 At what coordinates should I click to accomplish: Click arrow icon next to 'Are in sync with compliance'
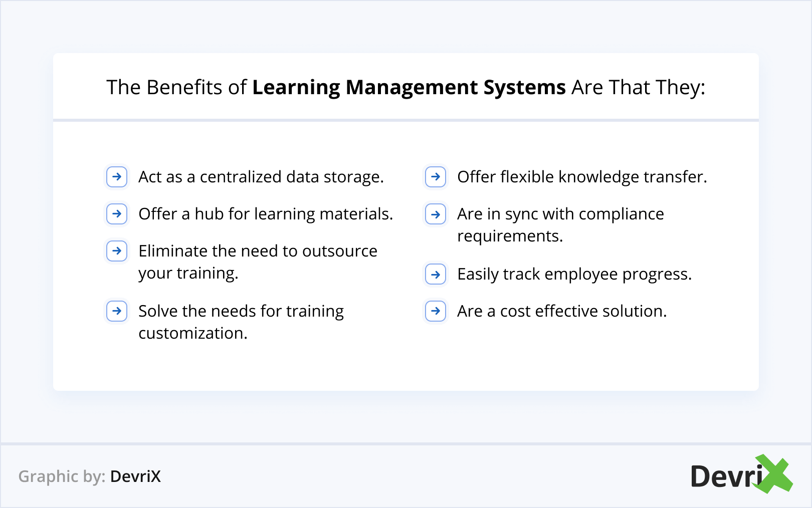pos(436,214)
